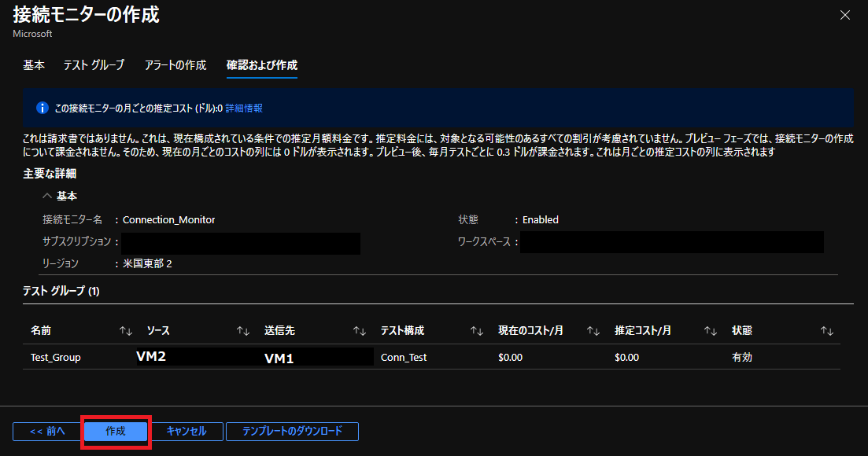Click the 米国東部 2 region value
Image resolution: width=868 pixels, height=456 pixels.
point(147,263)
